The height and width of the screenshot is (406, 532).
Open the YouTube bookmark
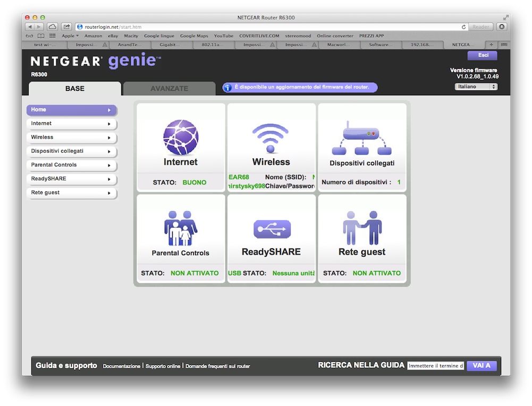[x=224, y=36]
